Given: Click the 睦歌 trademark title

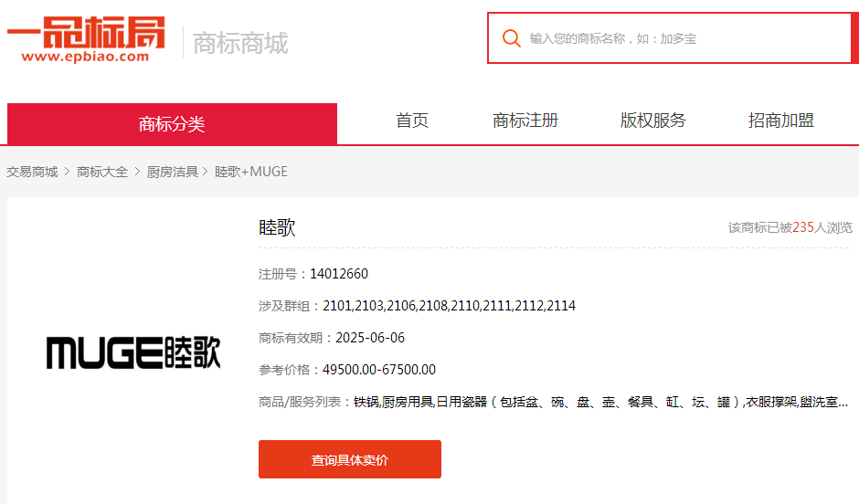Looking at the screenshot, I should (277, 228).
